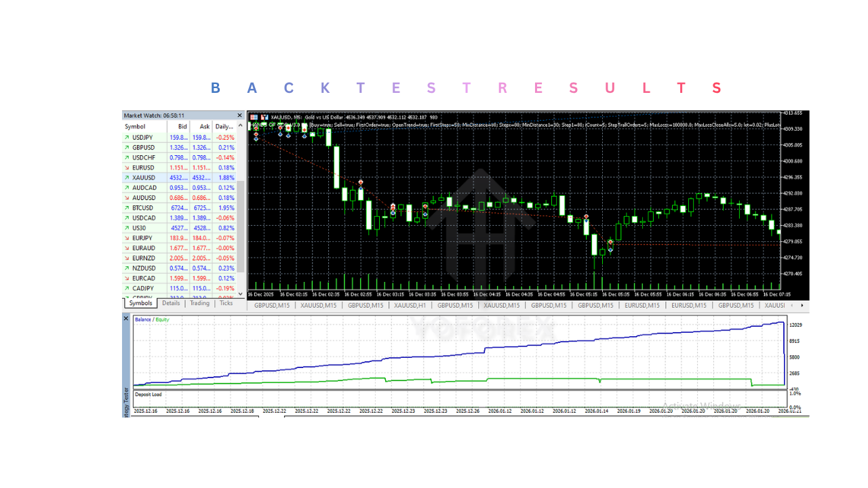The height and width of the screenshot is (488, 868).
Task: Click the direction arrow icon beside BTCUSD
Action: [x=127, y=208]
